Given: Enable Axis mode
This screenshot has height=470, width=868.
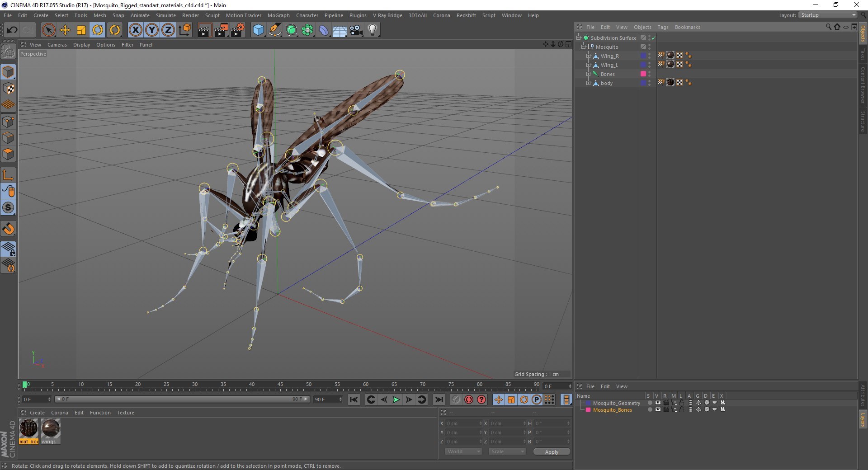Looking at the screenshot, I should coord(8,175).
